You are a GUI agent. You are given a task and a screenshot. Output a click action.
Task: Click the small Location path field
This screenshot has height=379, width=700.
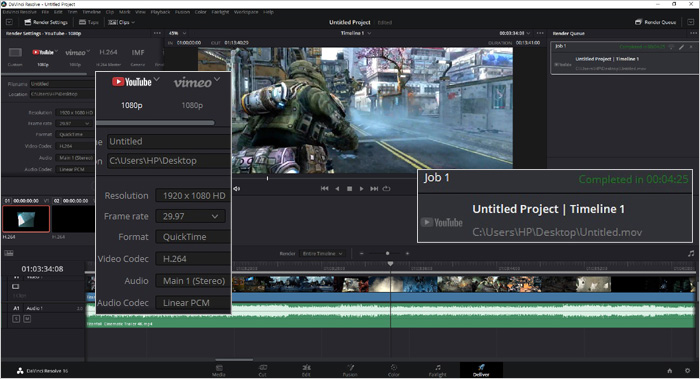click(x=62, y=94)
